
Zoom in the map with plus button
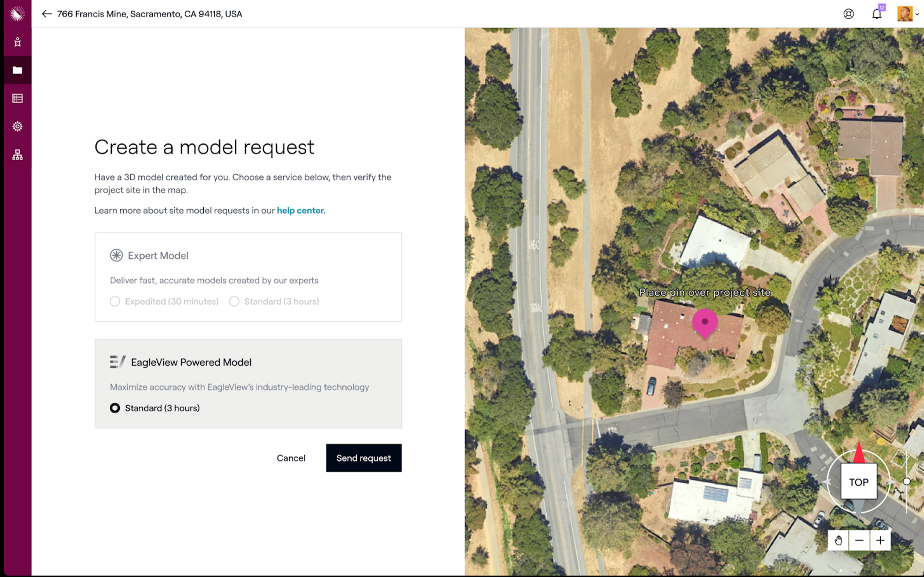(880, 540)
